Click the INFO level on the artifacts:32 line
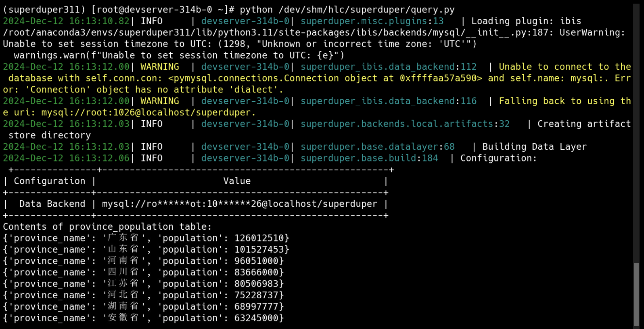 click(152, 124)
